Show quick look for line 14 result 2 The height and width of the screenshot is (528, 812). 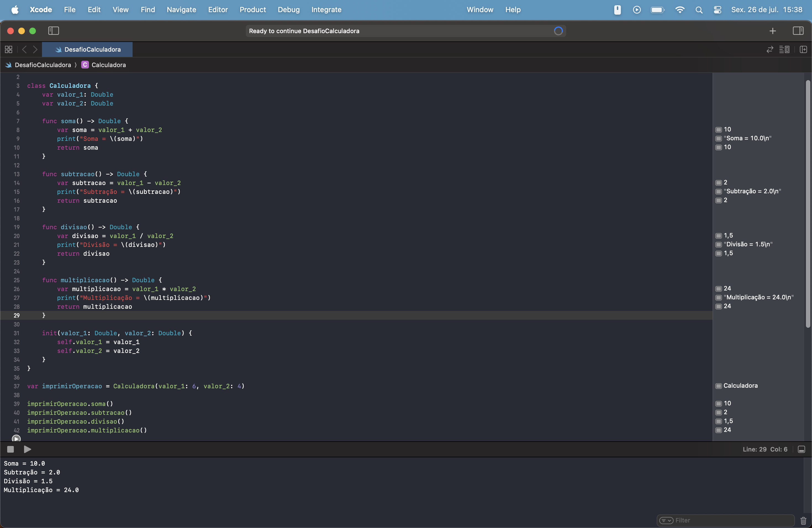pyautogui.click(x=719, y=183)
